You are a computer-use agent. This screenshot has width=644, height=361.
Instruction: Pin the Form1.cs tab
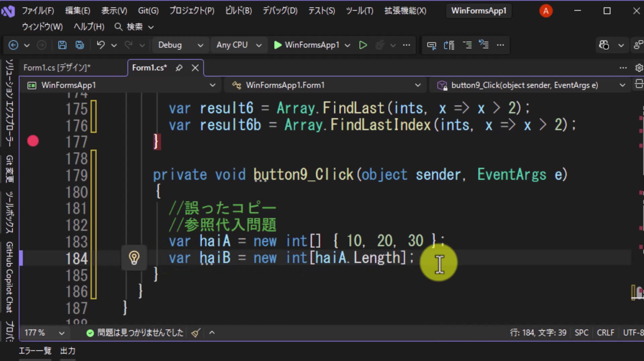pos(179,68)
